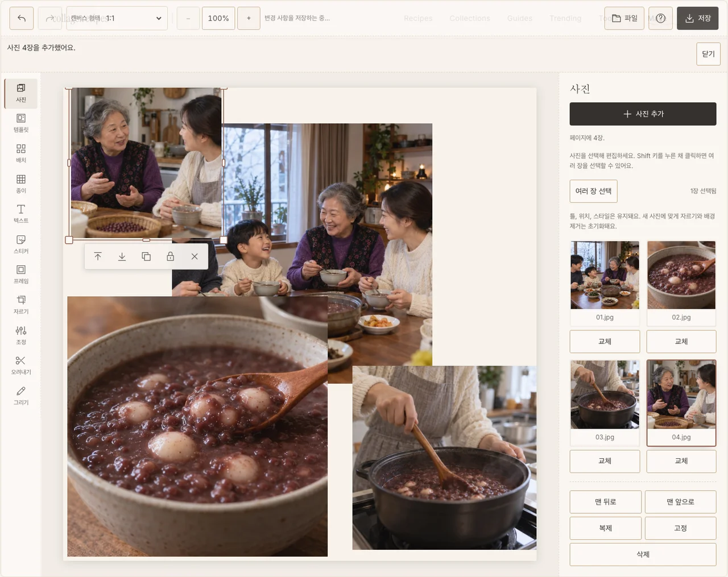Open the 템플릿 templates tool
The width and height of the screenshot is (728, 577).
click(x=21, y=123)
